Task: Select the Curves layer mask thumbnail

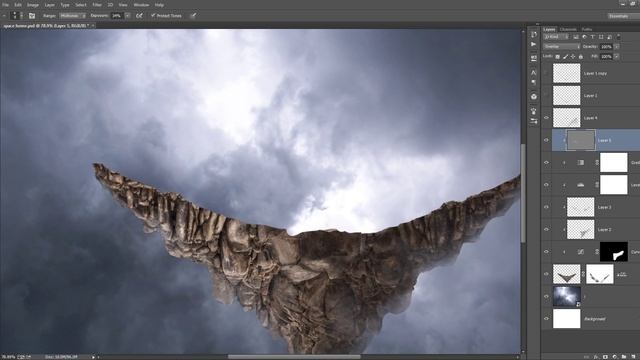Action: tap(614, 252)
